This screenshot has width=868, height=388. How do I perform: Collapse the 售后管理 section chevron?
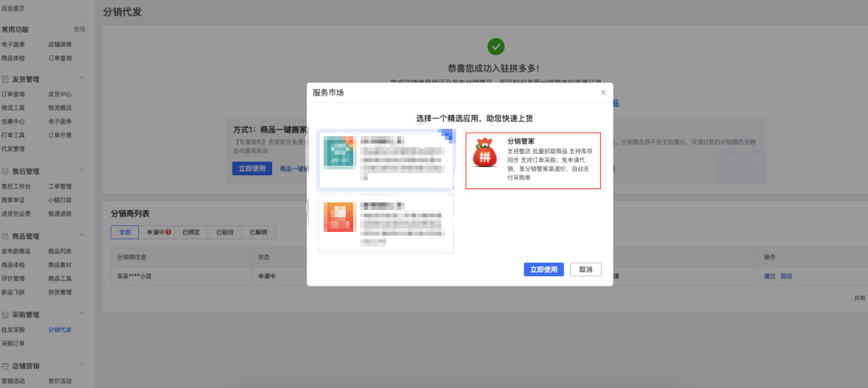point(82,171)
